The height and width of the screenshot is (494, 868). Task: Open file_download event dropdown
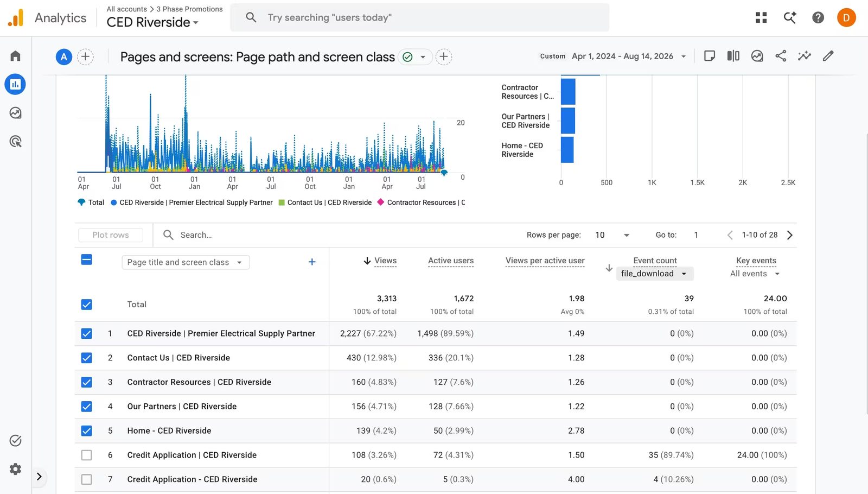pos(655,274)
